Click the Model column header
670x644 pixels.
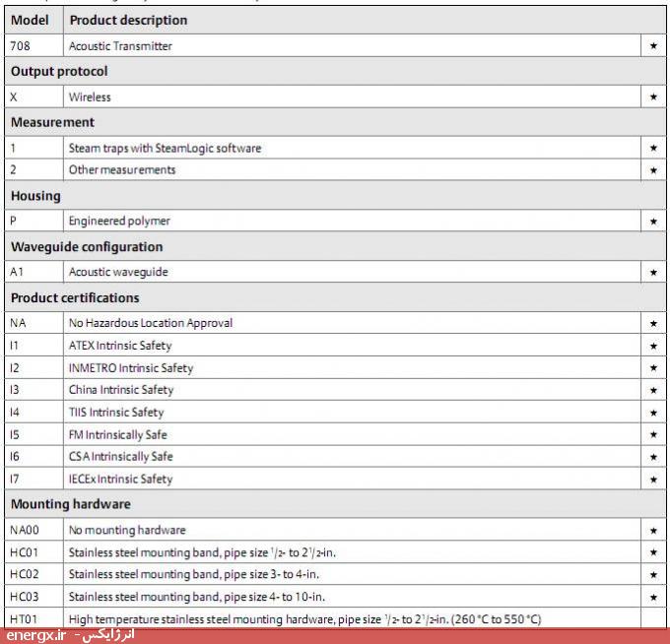(30, 20)
